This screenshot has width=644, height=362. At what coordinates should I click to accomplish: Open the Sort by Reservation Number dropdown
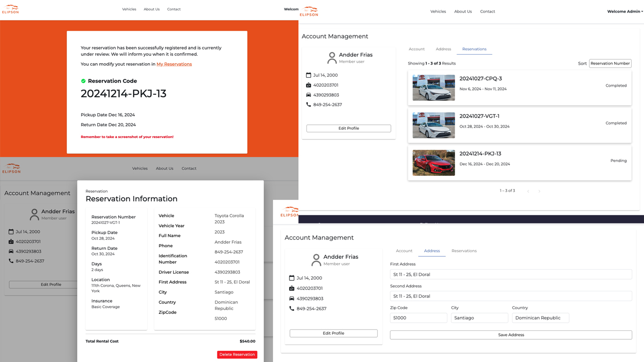610,64
